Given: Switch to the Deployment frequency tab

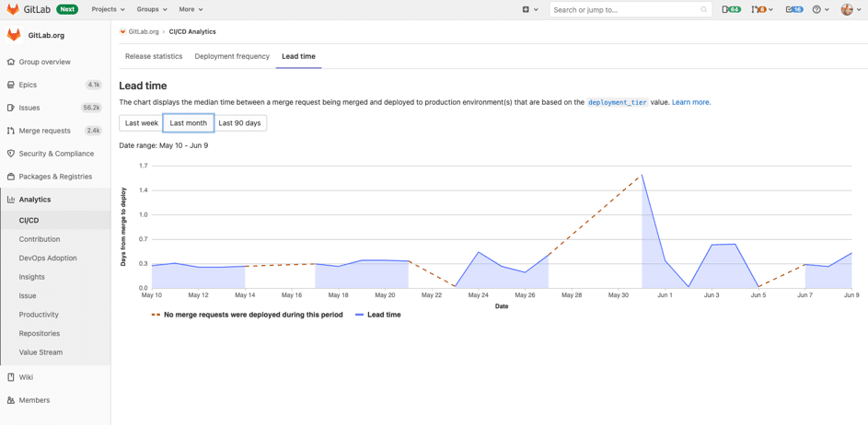Looking at the screenshot, I should 232,56.
